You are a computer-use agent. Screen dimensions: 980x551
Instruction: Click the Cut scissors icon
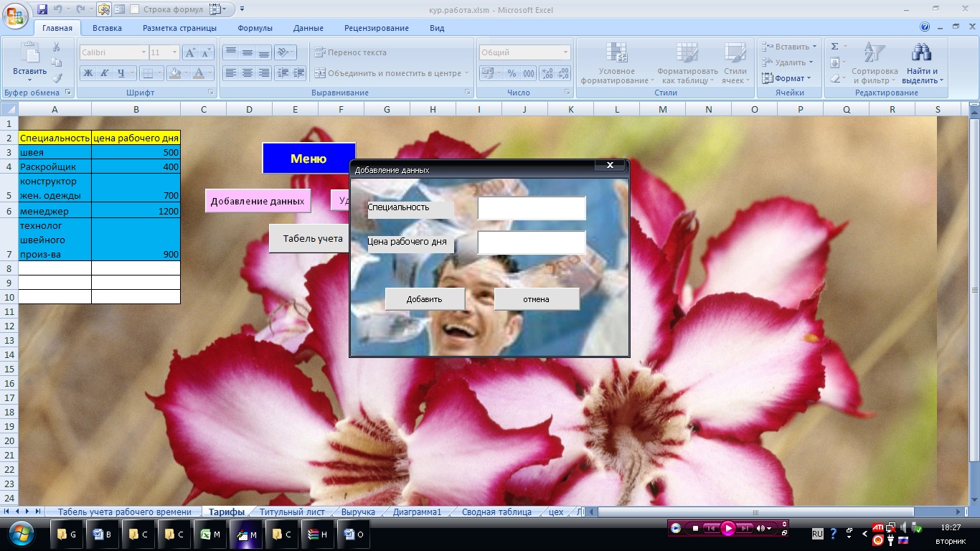57,47
